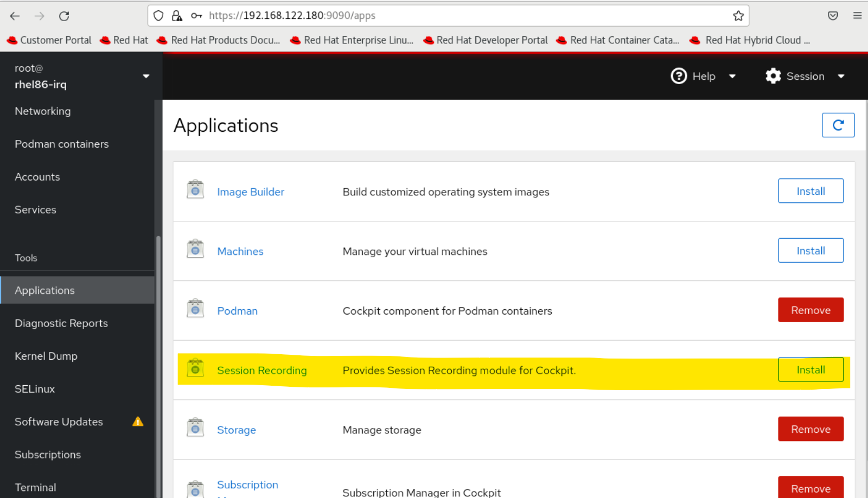868x498 pixels.
Task: Click the key saved-login icon in address bar
Action: click(196, 16)
